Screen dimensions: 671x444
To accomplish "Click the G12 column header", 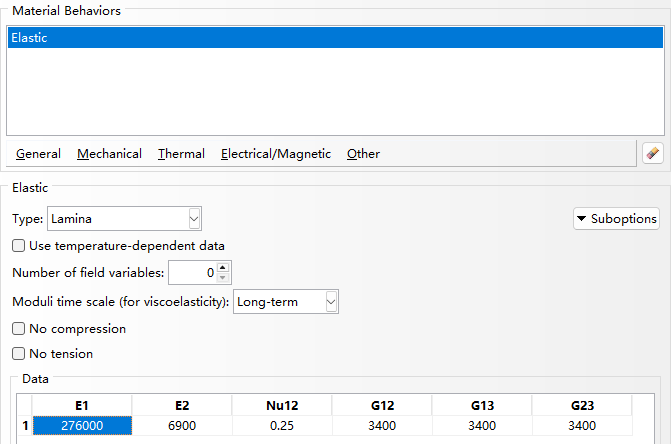I will tap(382, 405).
